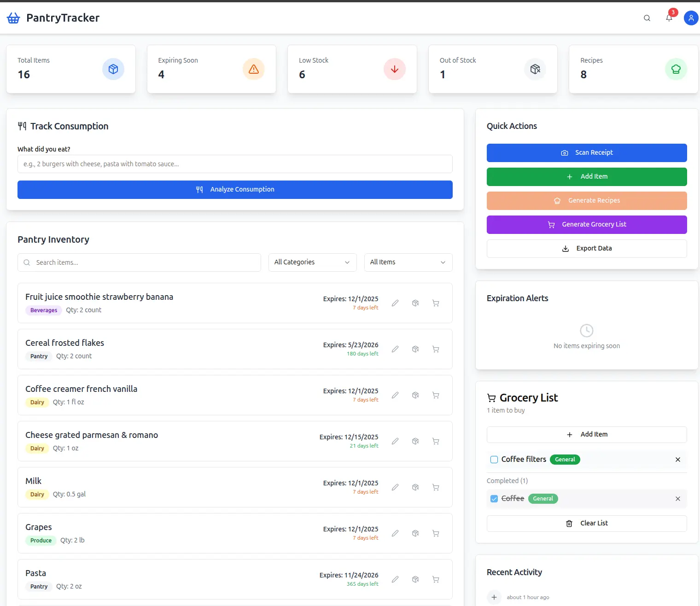Remove Coffee filters from grocery list
The height and width of the screenshot is (606, 700).
pos(677,460)
